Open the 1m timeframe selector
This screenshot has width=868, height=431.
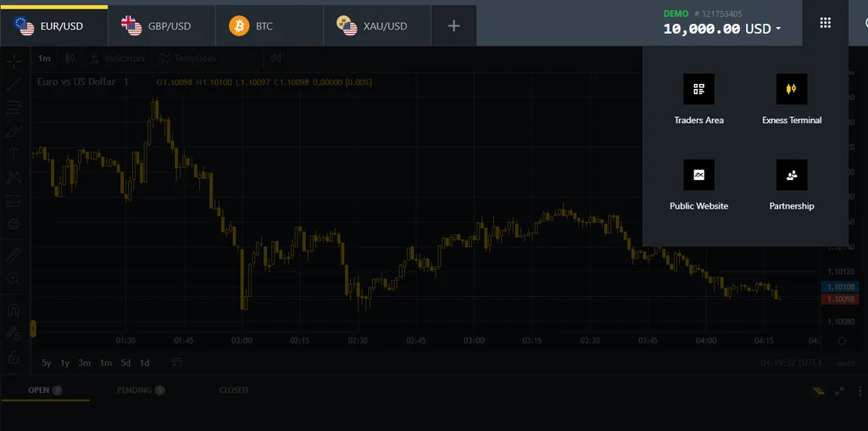coord(44,59)
